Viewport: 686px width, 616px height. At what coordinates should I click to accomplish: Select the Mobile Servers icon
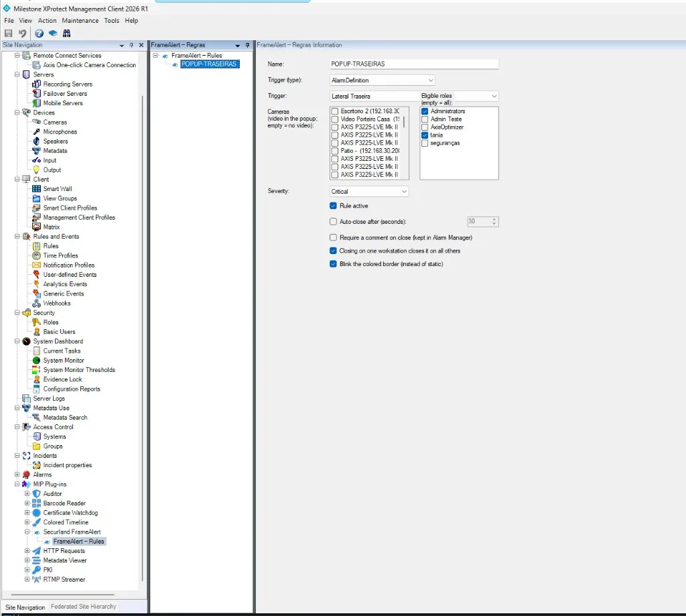(37, 103)
